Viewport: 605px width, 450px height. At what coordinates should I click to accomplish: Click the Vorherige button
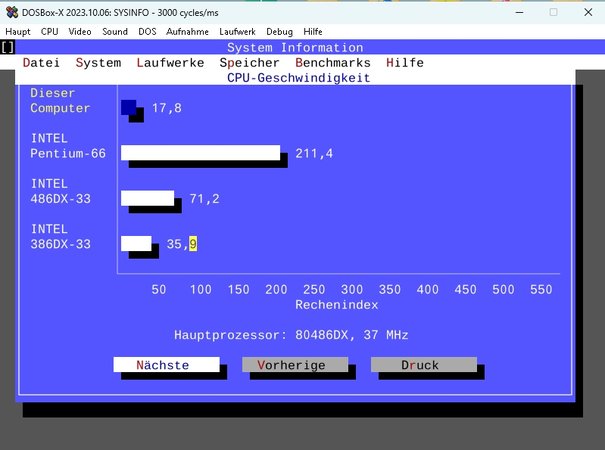[x=295, y=365]
